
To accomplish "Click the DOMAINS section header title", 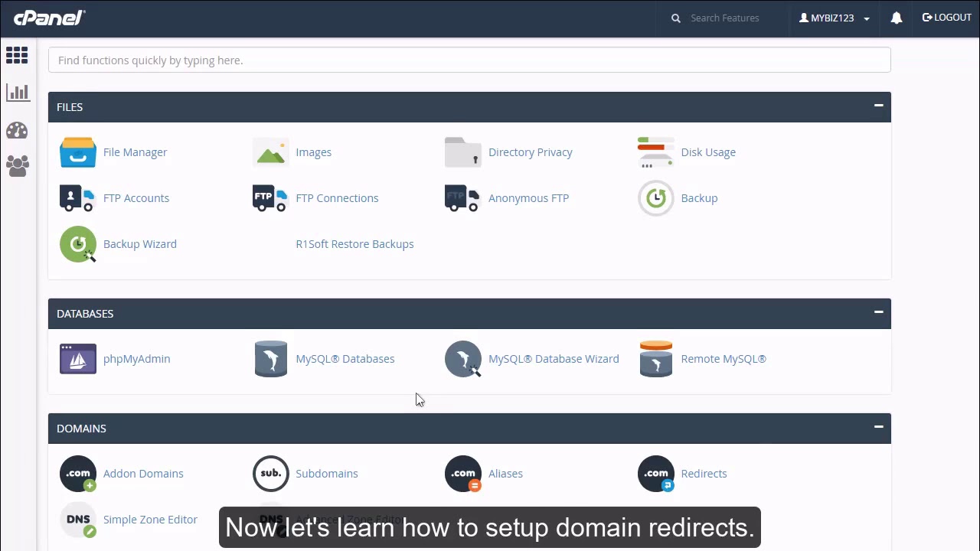I will point(81,429).
